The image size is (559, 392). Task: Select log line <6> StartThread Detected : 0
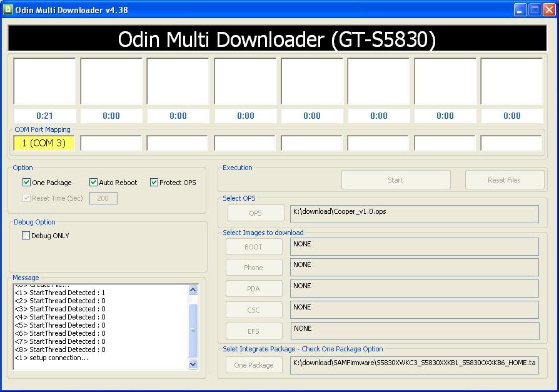pyautogui.click(x=60, y=333)
